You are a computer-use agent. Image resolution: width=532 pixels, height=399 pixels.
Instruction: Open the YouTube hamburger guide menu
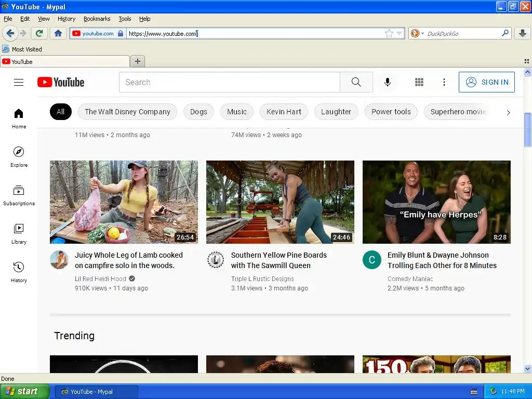pos(19,83)
